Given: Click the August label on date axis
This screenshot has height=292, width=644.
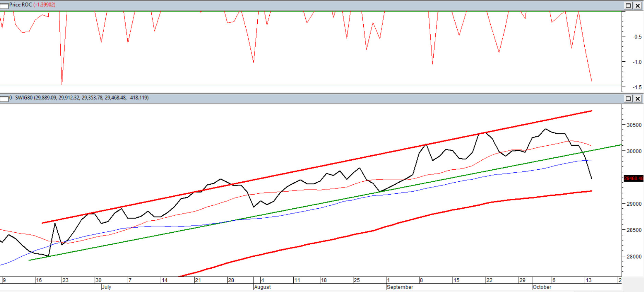Looking at the screenshot, I should point(262,287).
